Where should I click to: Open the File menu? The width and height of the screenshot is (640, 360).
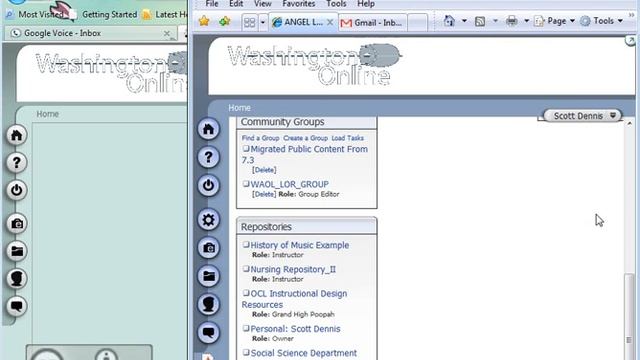[212, 4]
